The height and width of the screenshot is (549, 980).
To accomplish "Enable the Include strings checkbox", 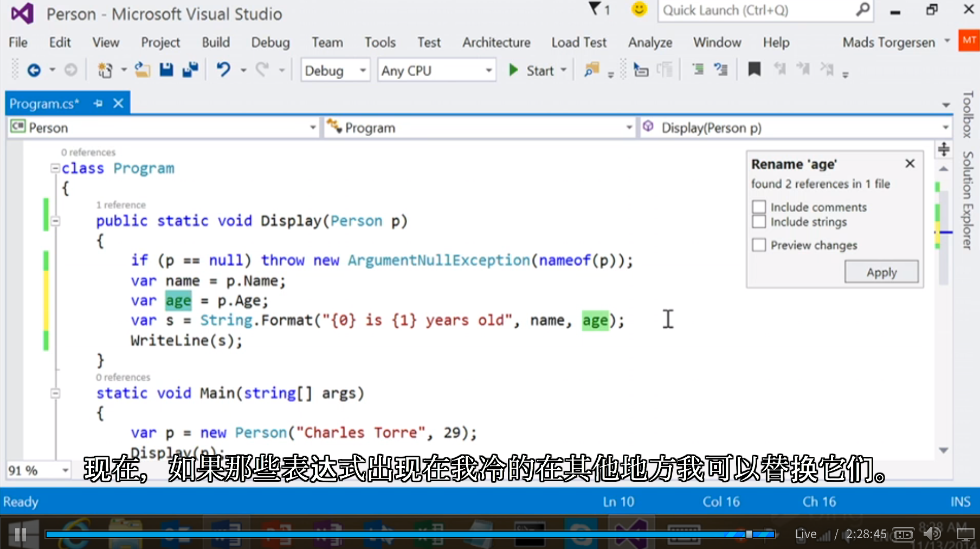I will coord(759,222).
